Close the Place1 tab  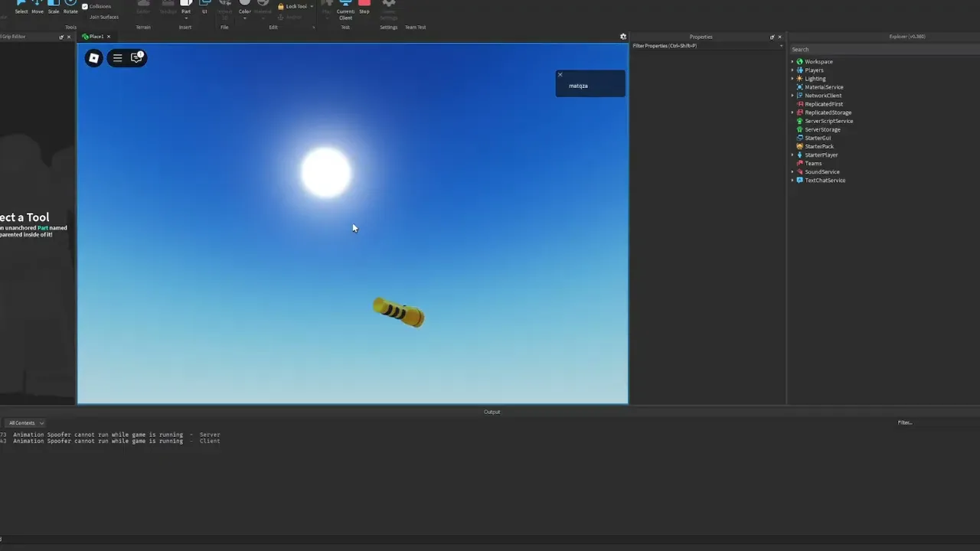(x=109, y=37)
